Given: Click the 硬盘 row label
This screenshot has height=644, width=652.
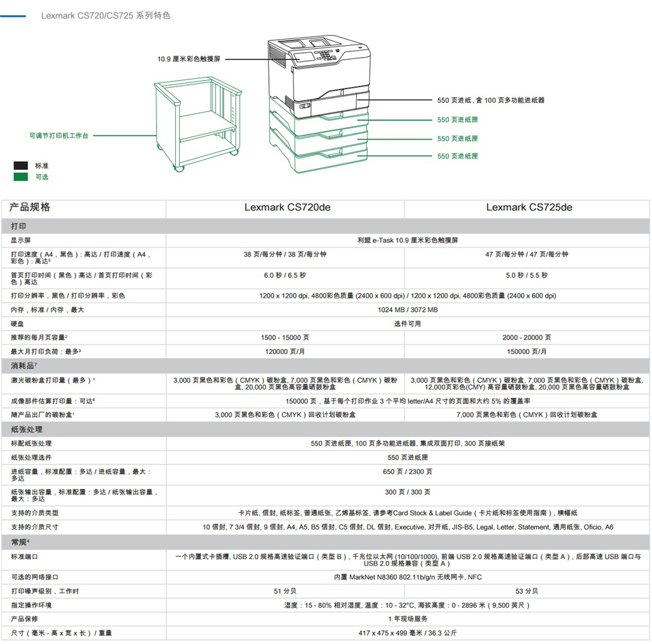Looking at the screenshot, I should pos(17,324).
